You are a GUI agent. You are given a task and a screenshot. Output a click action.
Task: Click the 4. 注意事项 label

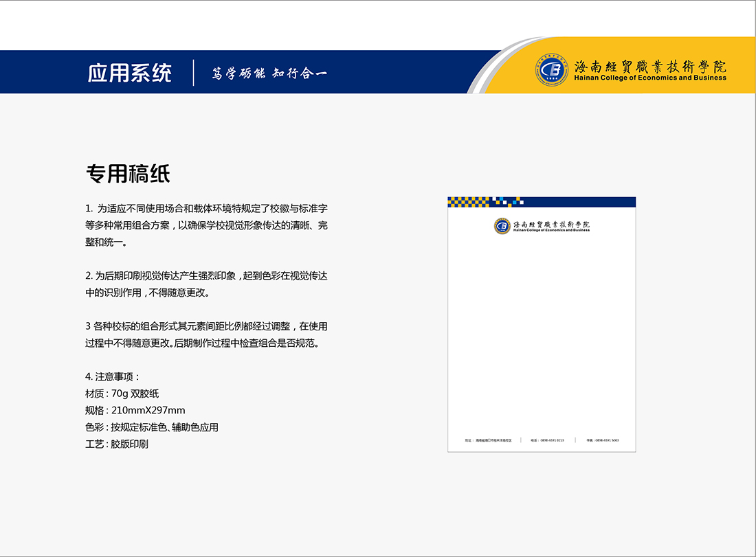tap(113, 377)
